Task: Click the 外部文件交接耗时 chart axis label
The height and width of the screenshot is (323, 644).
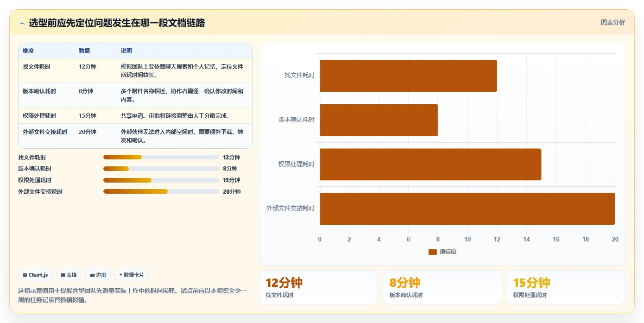Action: (x=290, y=208)
